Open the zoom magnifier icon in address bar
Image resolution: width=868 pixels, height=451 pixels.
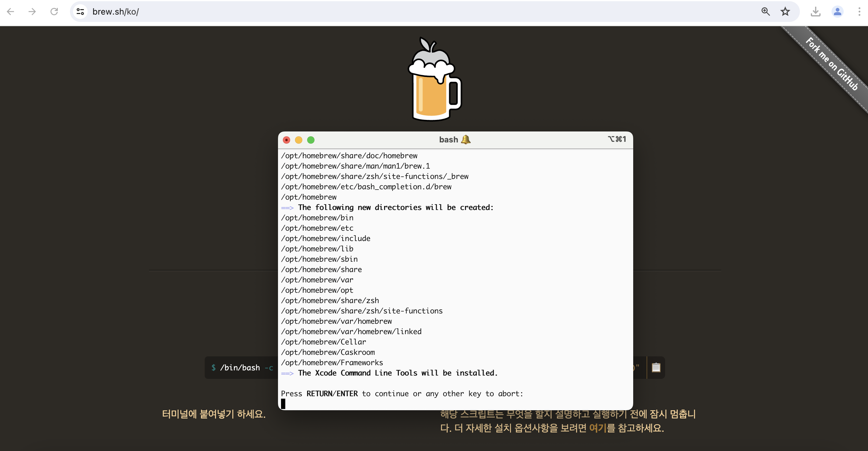coord(765,12)
